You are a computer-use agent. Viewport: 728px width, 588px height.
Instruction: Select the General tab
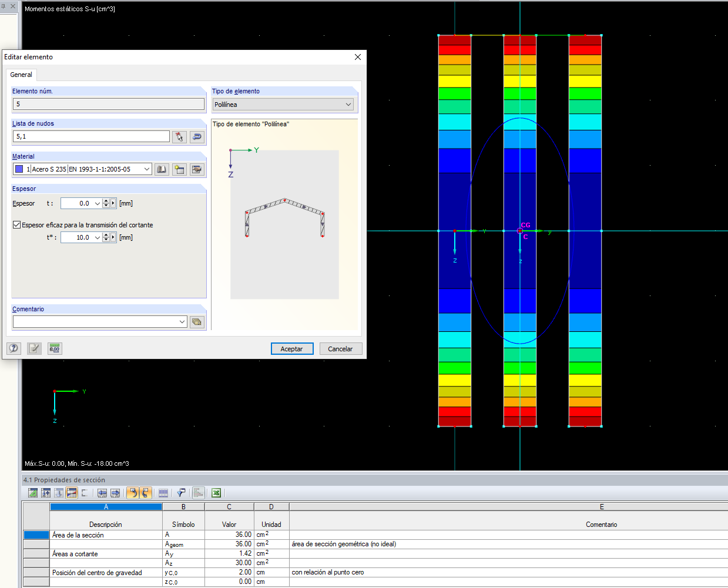[x=21, y=75]
